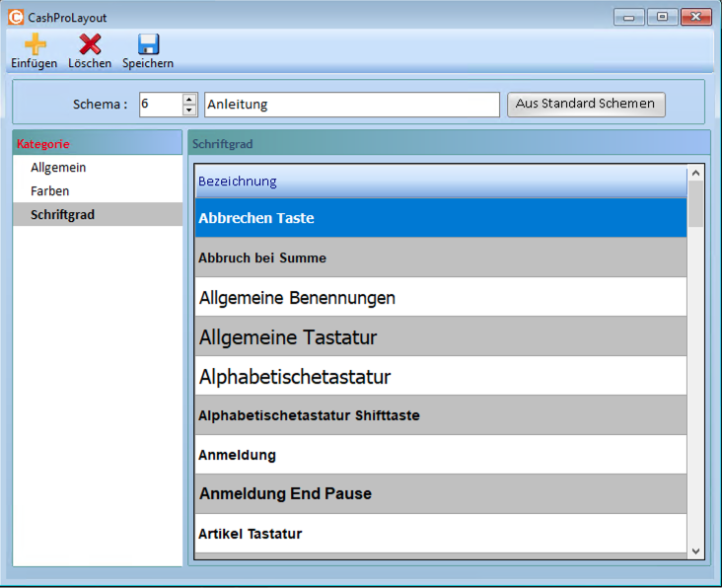This screenshot has height=588, width=722.
Task: Maximize the CashProLayout window
Action: click(662, 17)
